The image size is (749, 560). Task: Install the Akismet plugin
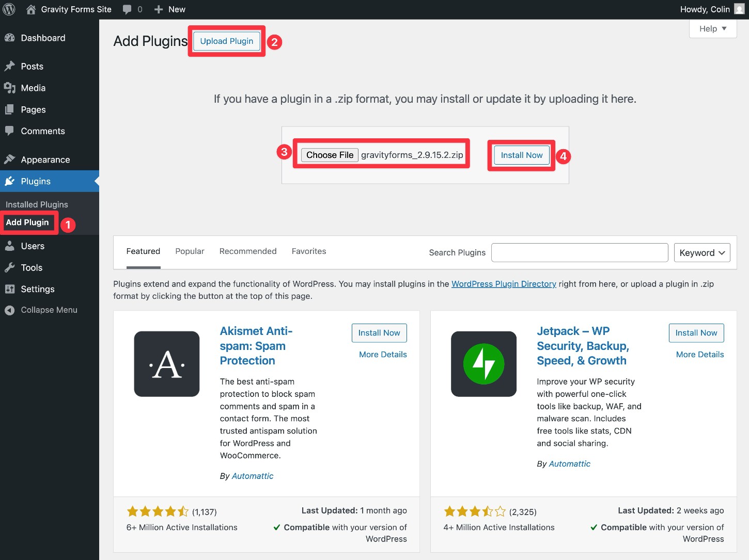point(379,333)
